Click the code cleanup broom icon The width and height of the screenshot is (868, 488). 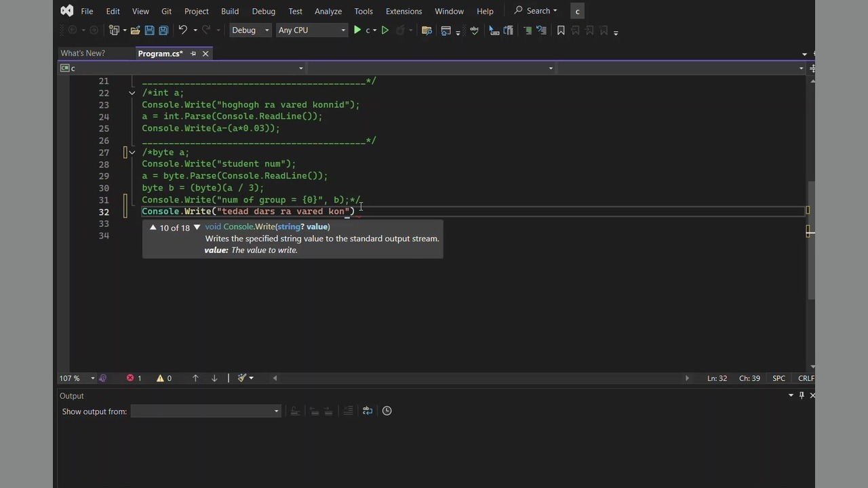pyautogui.click(x=242, y=378)
